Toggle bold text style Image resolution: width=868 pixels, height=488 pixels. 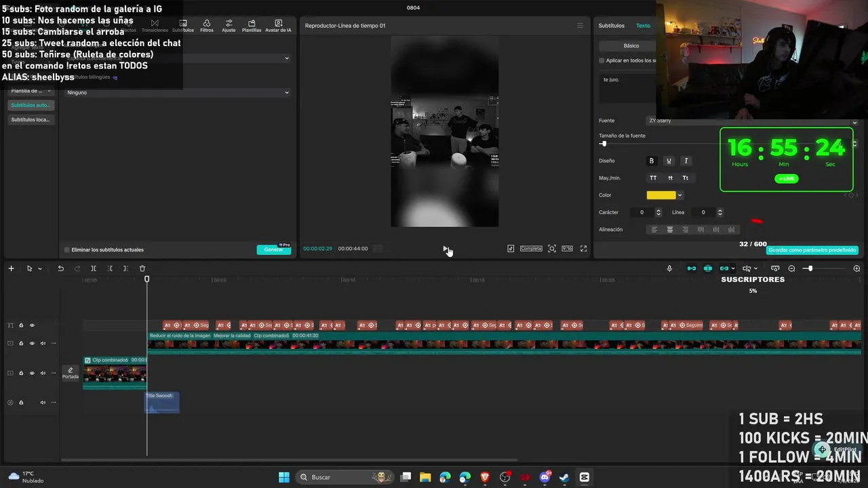(652, 161)
